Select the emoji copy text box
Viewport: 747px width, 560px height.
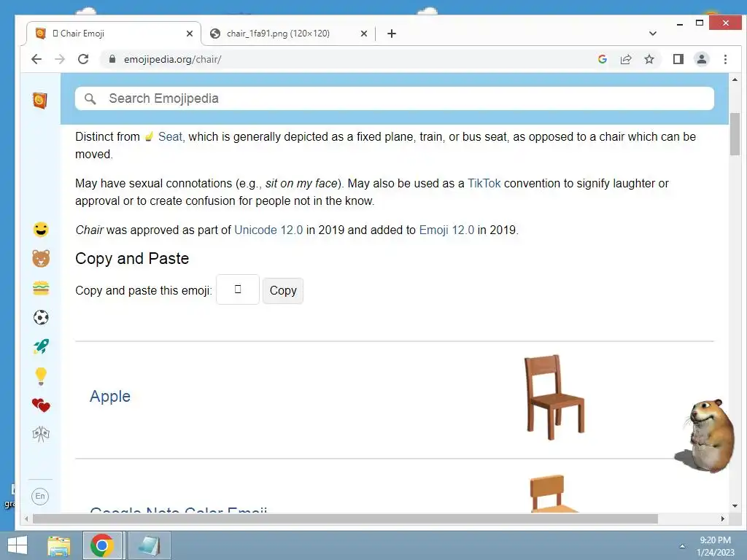pyautogui.click(x=238, y=289)
